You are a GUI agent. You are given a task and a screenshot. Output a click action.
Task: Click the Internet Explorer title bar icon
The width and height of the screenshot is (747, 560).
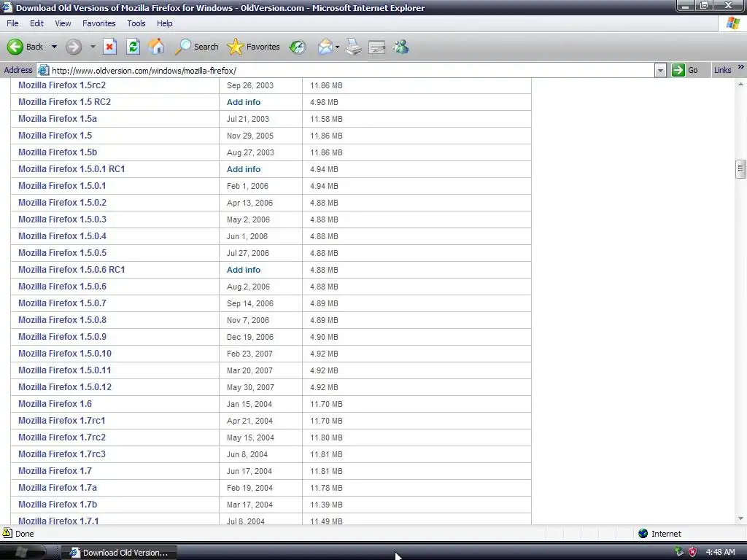coord(7,7)
